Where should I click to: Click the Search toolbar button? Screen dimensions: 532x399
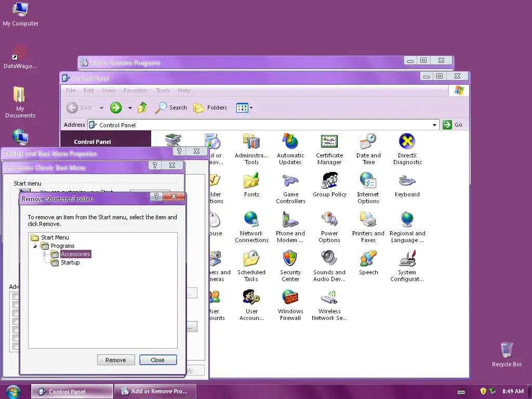click(x=171, y=108)
